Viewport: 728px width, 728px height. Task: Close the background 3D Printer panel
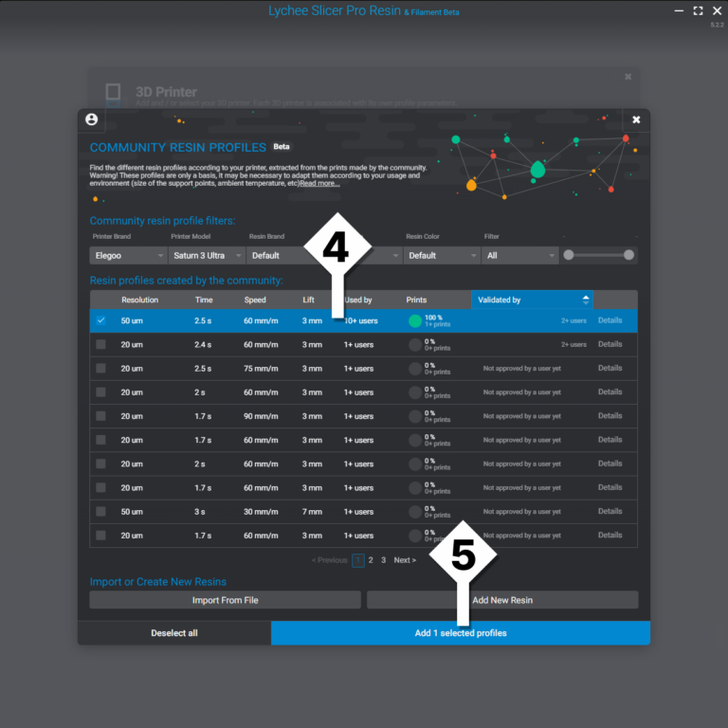628,77
